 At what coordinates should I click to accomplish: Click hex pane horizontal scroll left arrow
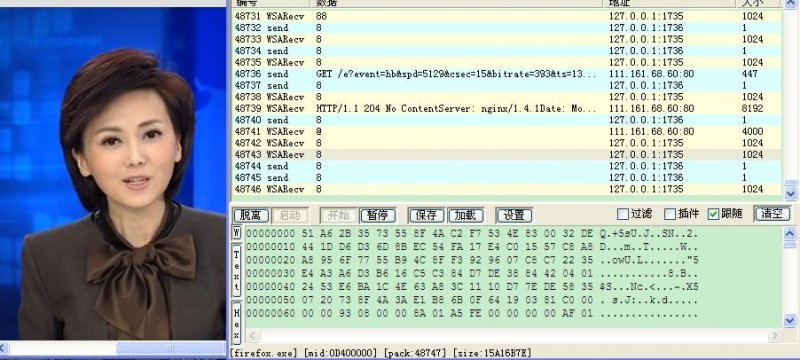click(x=253, y=336)
